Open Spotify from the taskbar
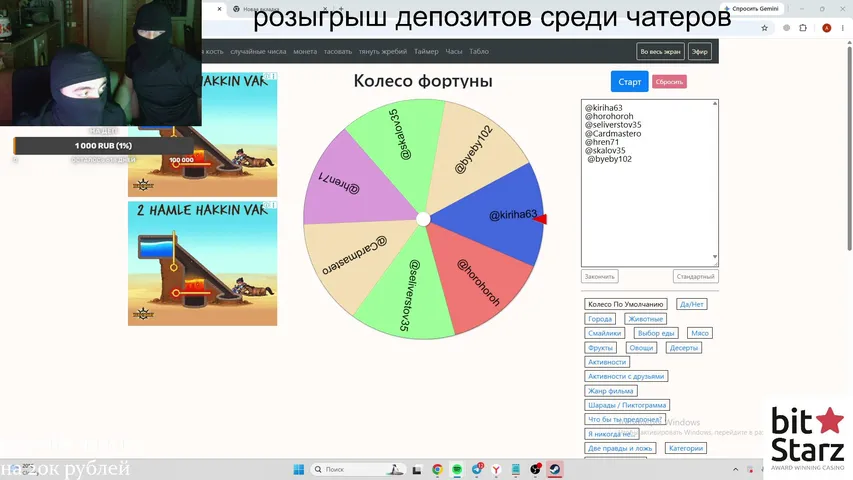This screenshot has height=480, width=853. click(x=457, y=469)
